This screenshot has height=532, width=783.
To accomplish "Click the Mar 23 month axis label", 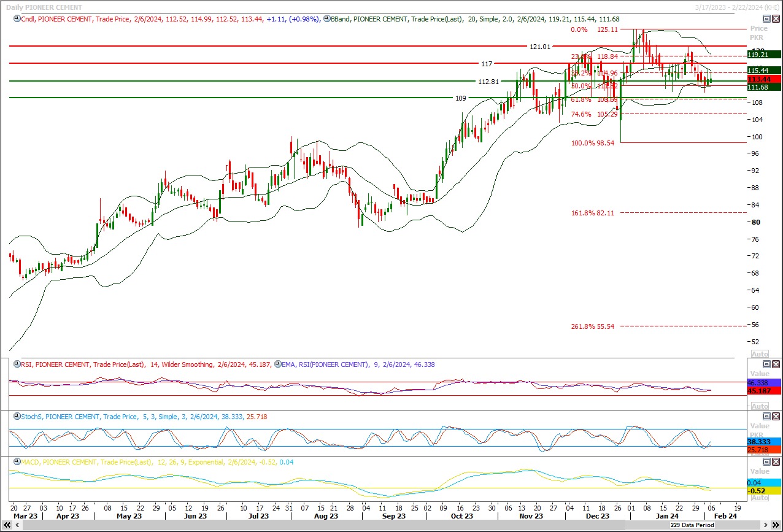I will (25, 516).
